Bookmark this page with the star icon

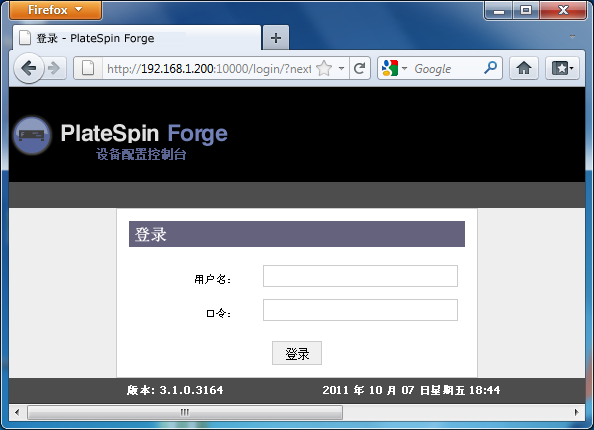coord(324,69)
